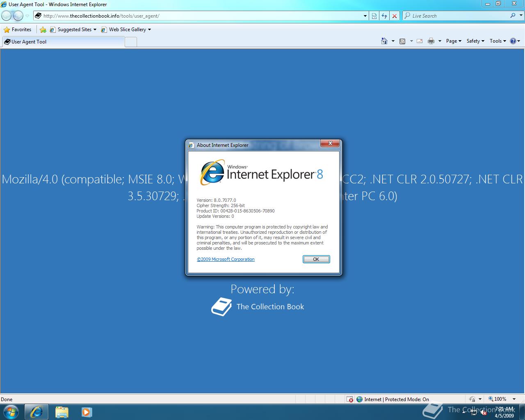Click the Cipher Strength: 256-bit text
This screenshot has height=420, width=525.
coord(221,205)
